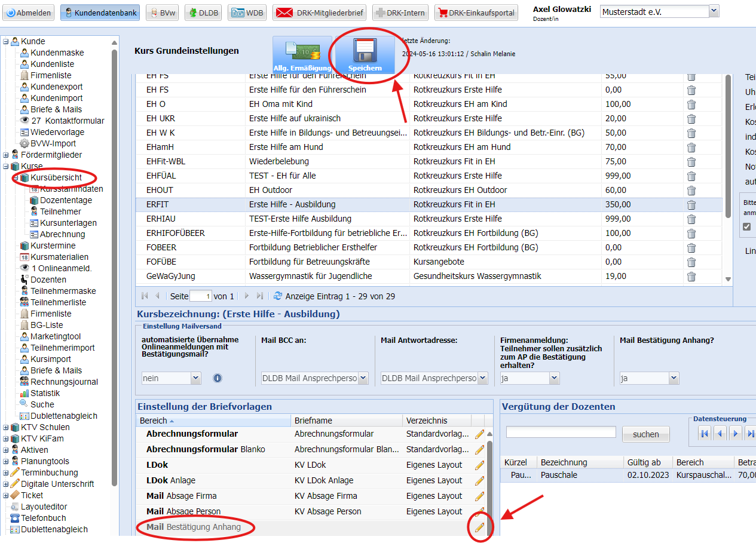
Task: Delete the ERFIT course row via trash icon
Action: (691, 204)
